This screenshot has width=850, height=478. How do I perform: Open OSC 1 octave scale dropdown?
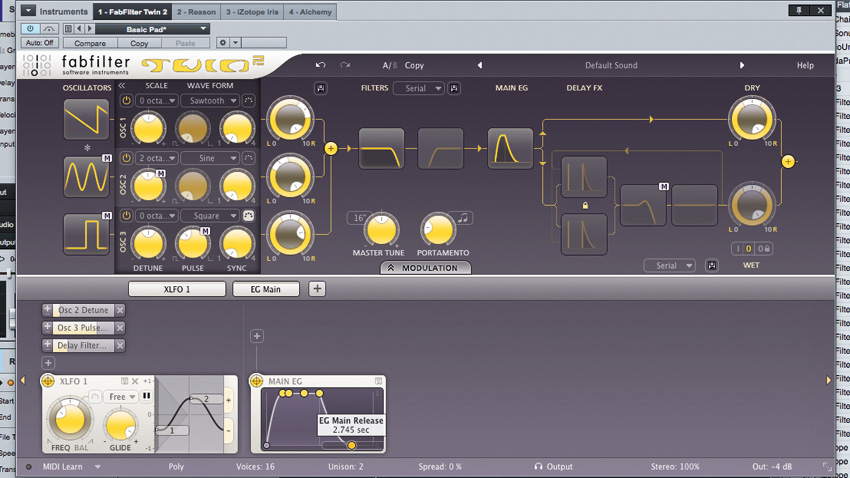156,101
